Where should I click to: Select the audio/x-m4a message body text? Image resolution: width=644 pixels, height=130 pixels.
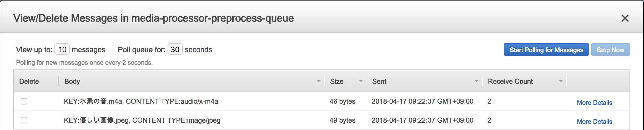pos(141,101)
